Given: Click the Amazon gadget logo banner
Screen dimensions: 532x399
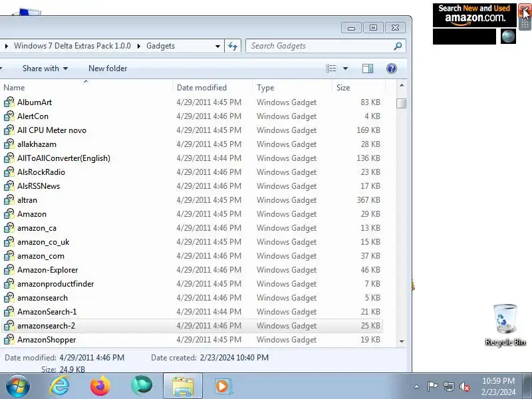Looking at the screenshot, I should pos(474,15).
